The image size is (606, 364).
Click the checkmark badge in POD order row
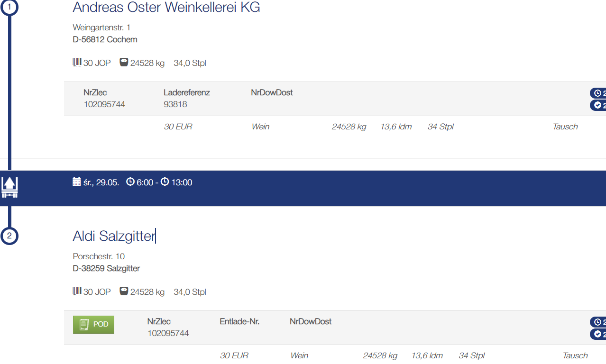pos(598,334)
